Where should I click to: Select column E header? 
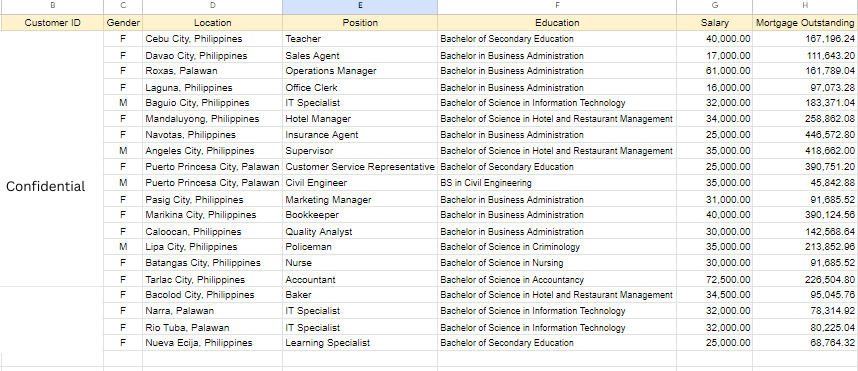tap(360, 5)
